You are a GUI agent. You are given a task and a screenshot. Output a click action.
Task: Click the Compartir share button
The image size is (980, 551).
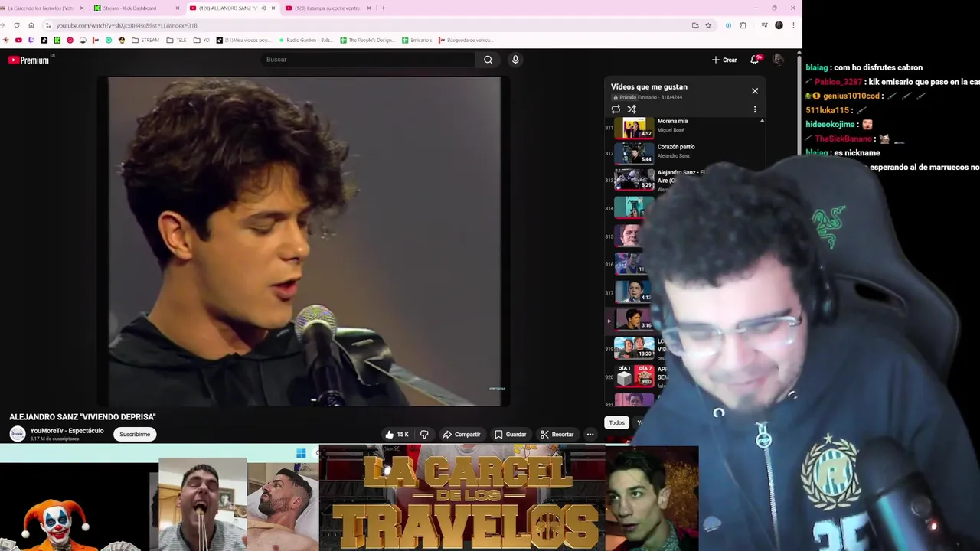[462, 434]
